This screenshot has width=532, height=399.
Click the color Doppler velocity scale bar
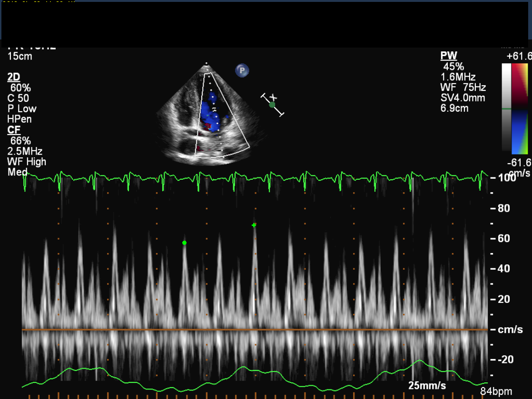521,108
